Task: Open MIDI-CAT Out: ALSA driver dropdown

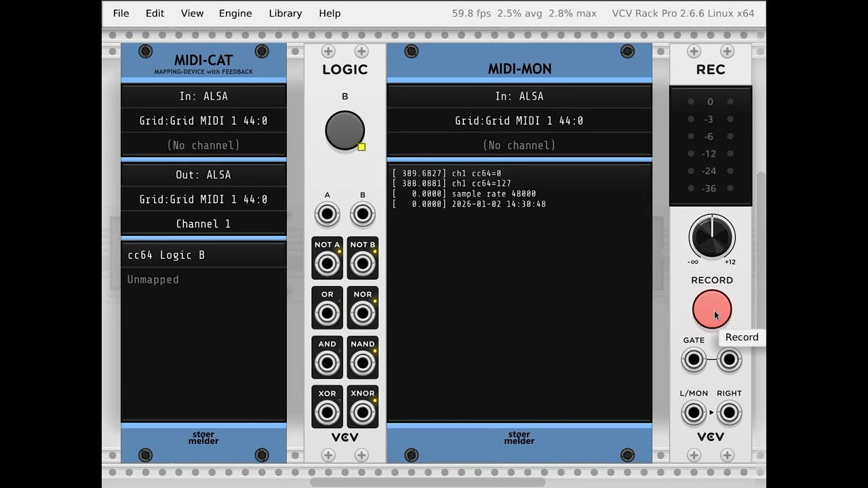Action: point(203,175)
